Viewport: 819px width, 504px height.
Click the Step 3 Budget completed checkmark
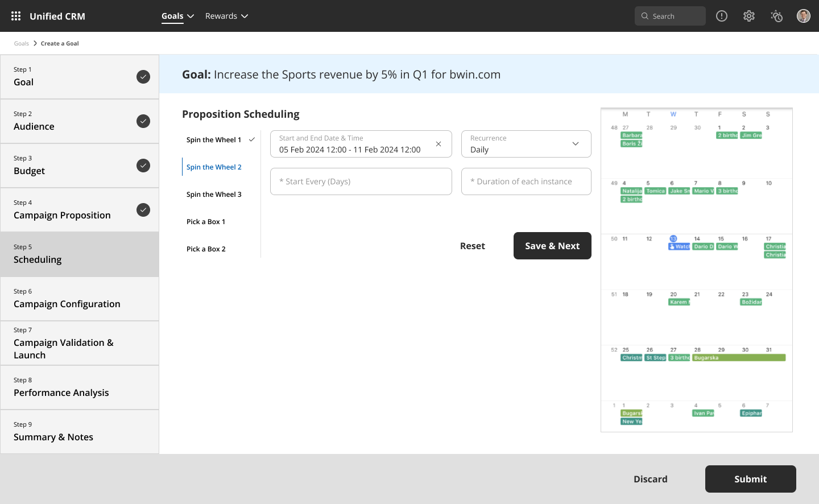(x=143, y=166)
